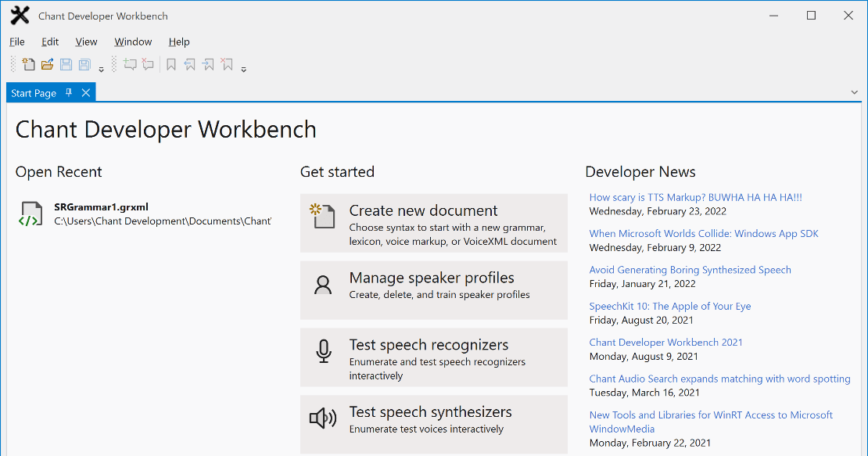Toggle a bookmark with the bookmark icon
Viewport: 868px width, 456px height.
170,64
